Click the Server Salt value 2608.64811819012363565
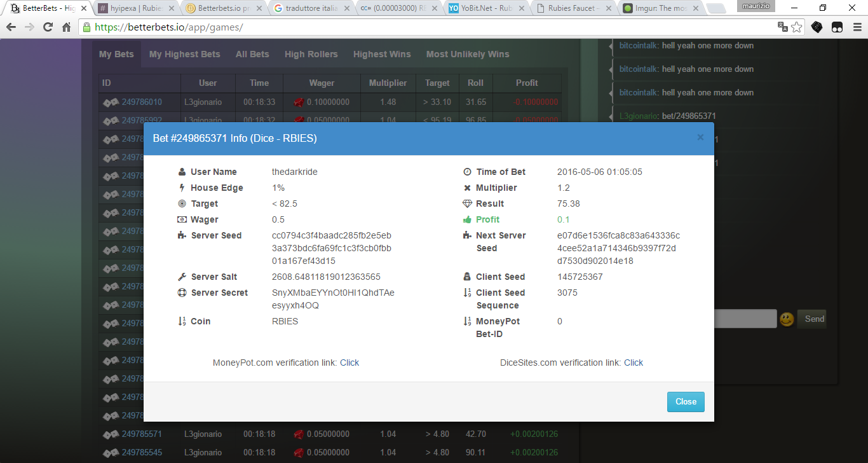This screenshot has width=868, height=463. click(x=326, y=277)
